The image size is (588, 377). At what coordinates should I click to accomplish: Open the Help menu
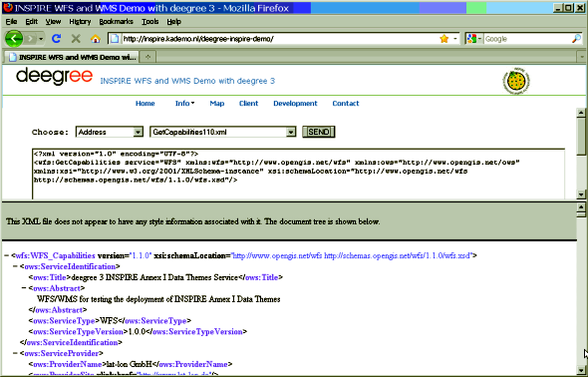[174, 22]
